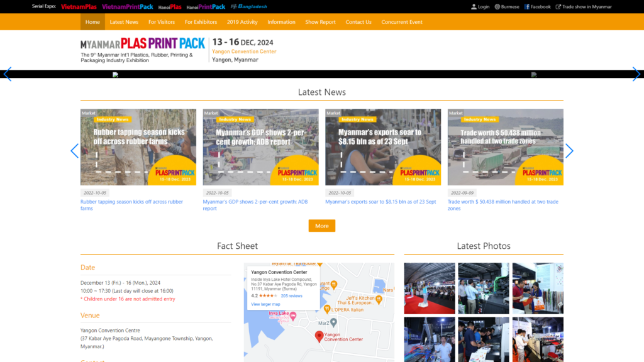Image resolution: width=644 pixels, height=362 pixels.
Task: Click the 2022-09-09 news date label
Action: point(462,192)
